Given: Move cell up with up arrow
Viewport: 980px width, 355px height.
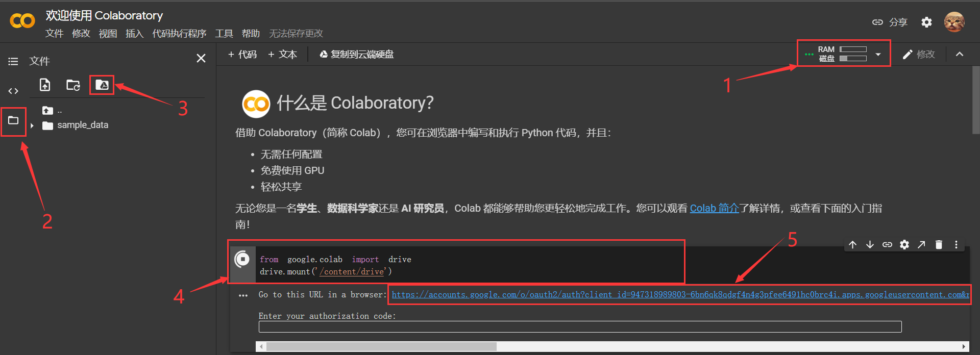Looking at the screenshot, I should coord(852,245).
